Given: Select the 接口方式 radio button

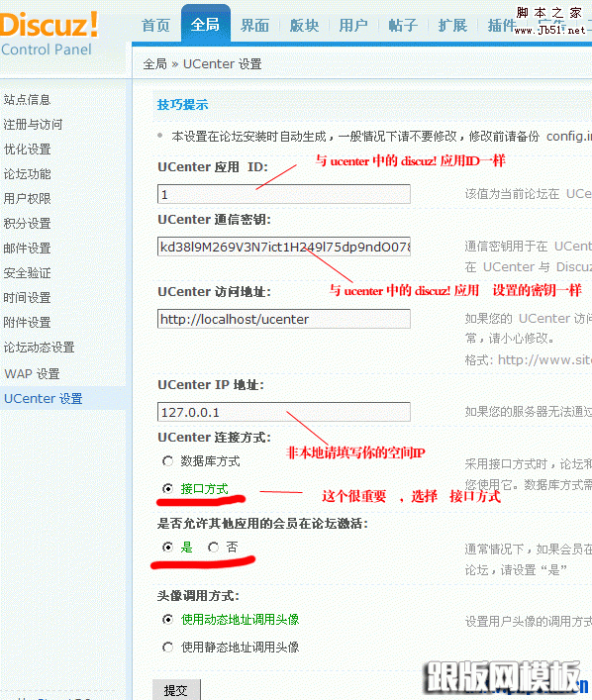Looking at the screenshot, I should (168, 488).
